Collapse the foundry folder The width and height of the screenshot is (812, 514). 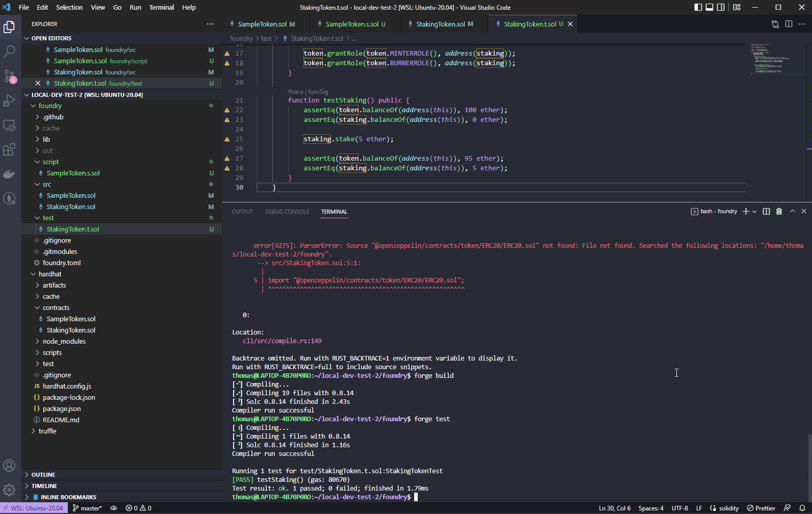point(121,106)
